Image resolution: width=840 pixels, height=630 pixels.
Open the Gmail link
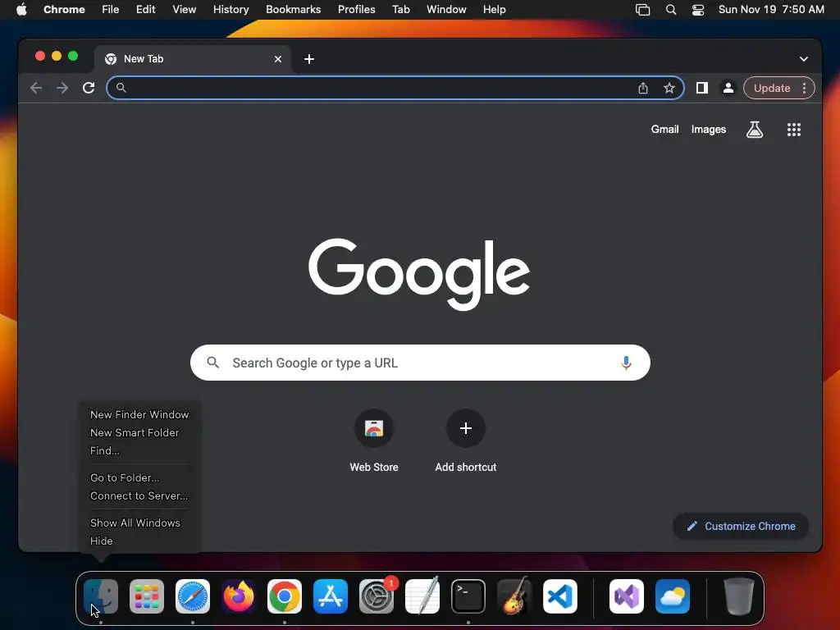tap(664, 129)
